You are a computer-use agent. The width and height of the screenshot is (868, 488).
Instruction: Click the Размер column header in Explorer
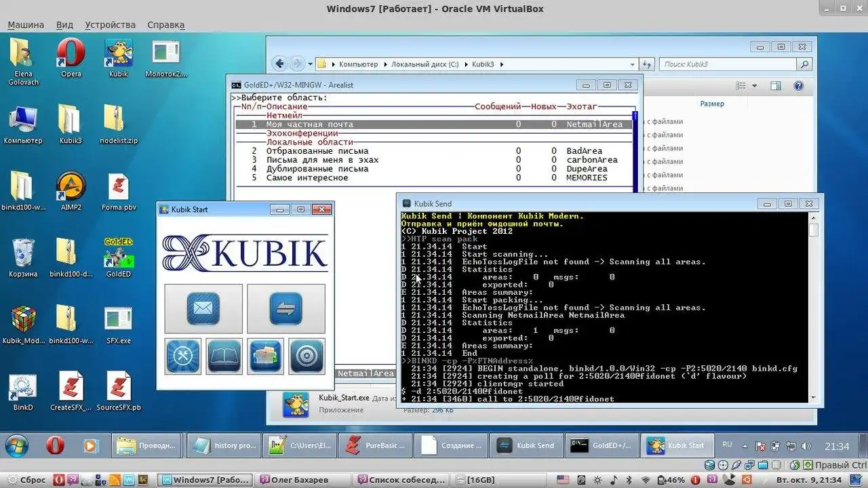[712, 104]
